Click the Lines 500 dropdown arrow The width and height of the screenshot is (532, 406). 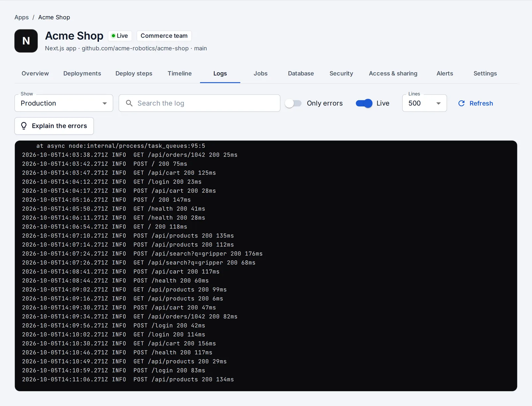pos(439,103)
